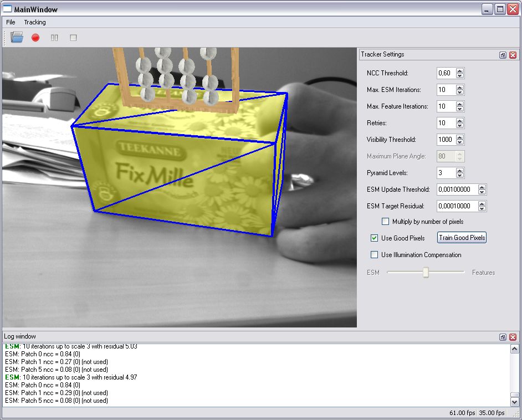Increase the Visibility Threshold value
This screenshot has width=522, height=420.
pyautogui.click(x=460, y=137)
